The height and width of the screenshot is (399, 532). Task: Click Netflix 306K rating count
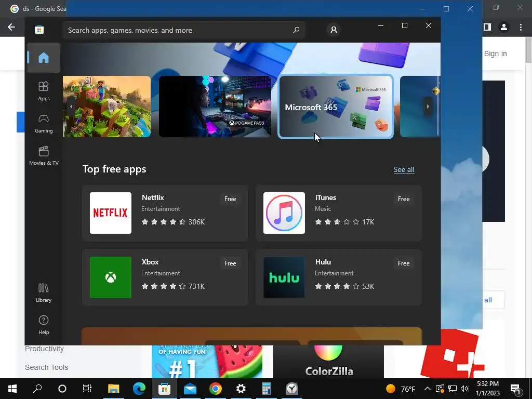click(196, 222)
